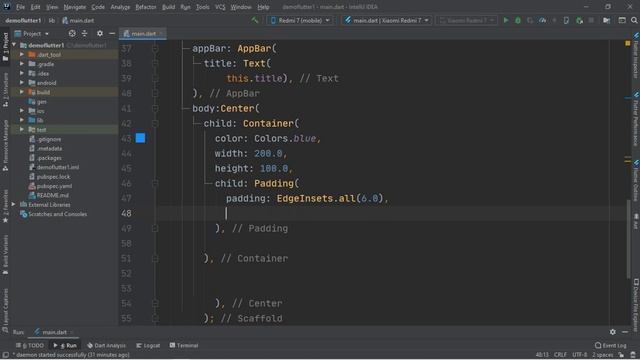Click the yellow analysis warning indicator
Image resolution: width=640 pixels, height=360 pixels.
[x=627, y=43]
